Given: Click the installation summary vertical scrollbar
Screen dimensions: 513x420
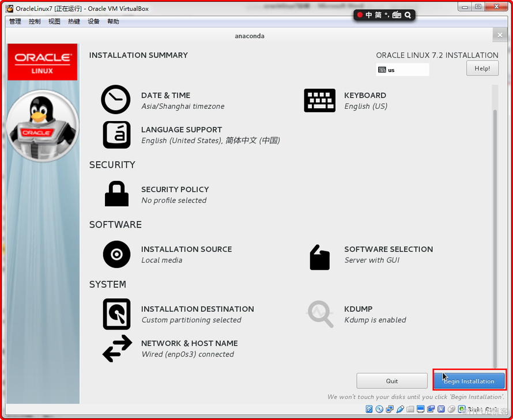Looking at the screenshot, I should 495,239.
